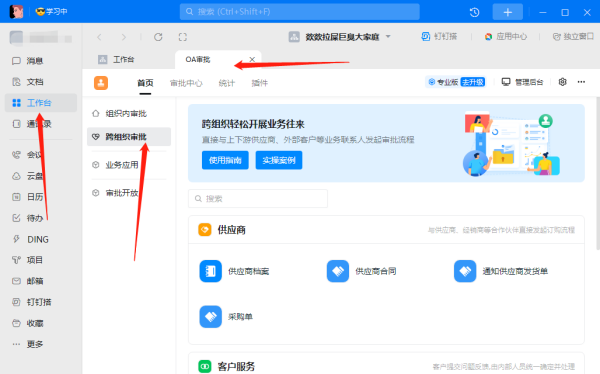
Task: Open the three-dot more menu in header
Action: point(581,82)
